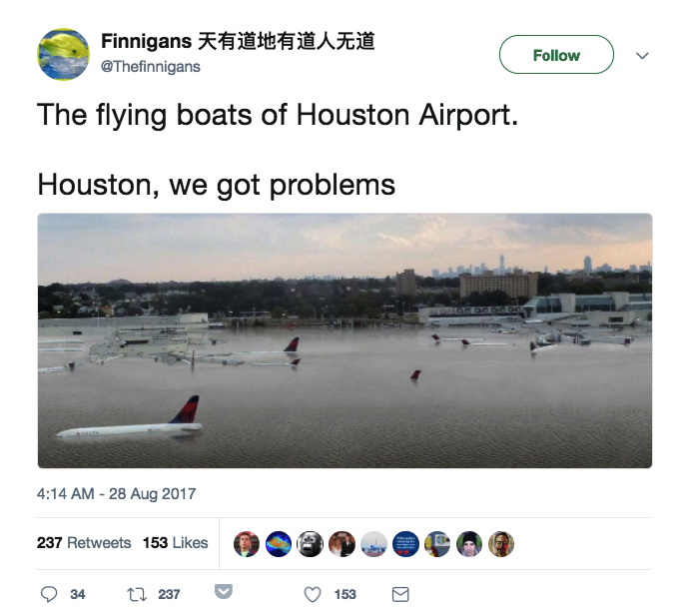The image size is (683, 616).
Task: Send tweet via envelope message icon
Action: [400, 594]
